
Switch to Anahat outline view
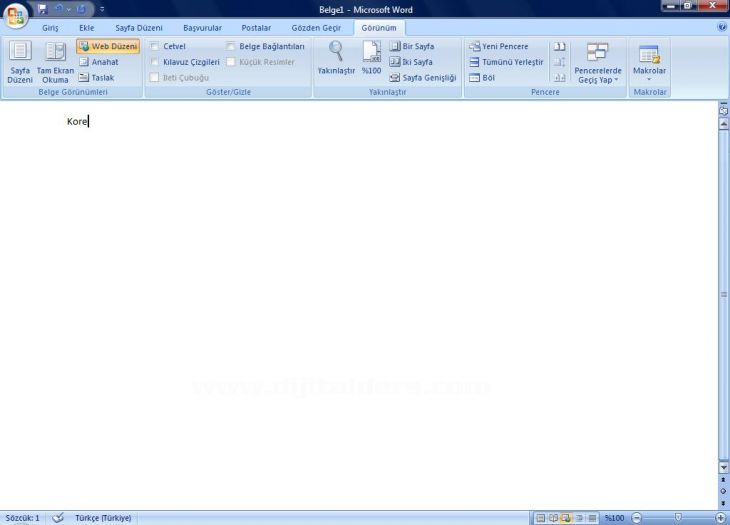[99, 62]
